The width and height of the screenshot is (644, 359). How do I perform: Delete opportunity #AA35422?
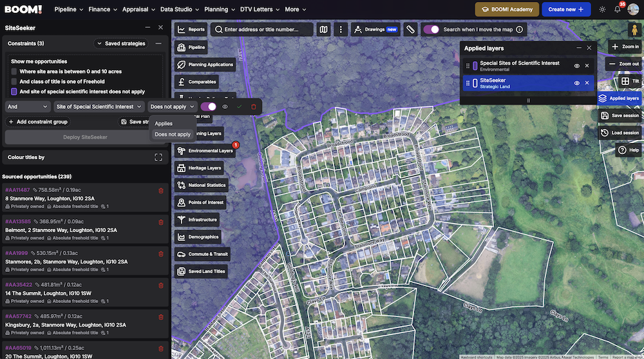[161, 286]
